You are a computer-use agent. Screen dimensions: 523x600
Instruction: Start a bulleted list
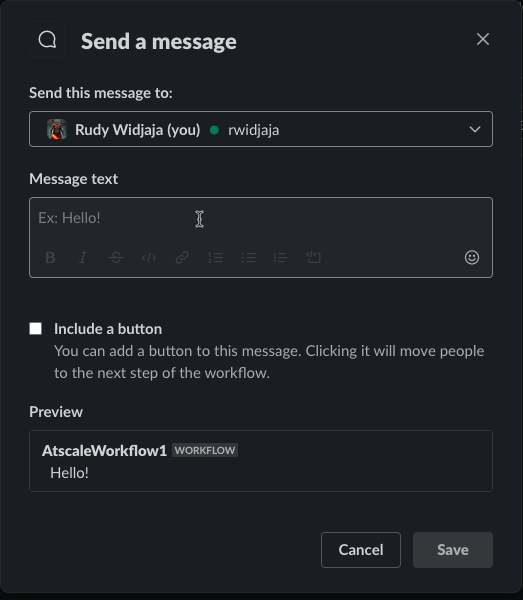[248, 258]
